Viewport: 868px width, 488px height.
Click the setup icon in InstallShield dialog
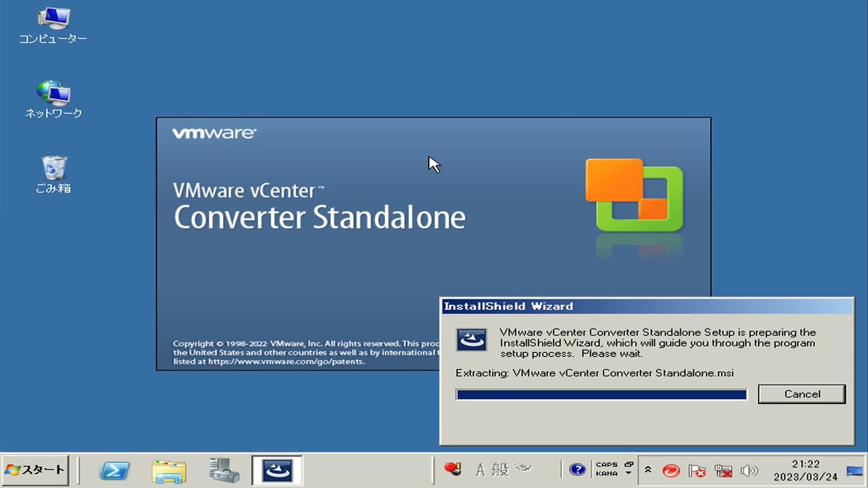pos(471,340)
